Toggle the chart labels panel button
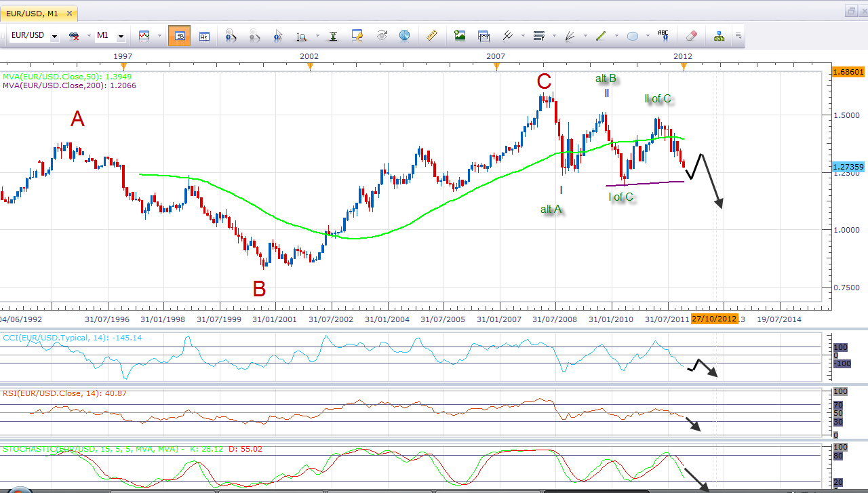The width and height of the screenshot is (868, 493). pos(204,36)
